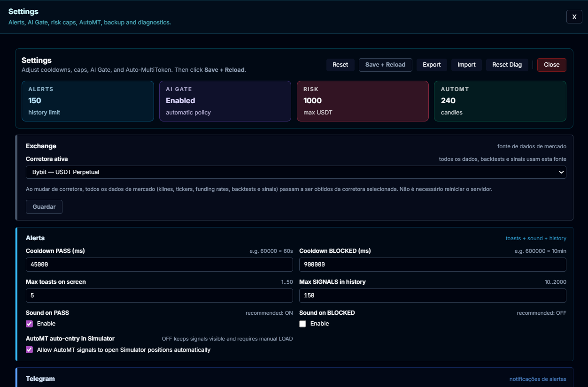588x387 pixels.
Task: Click the red Close button
Action: coord(551,65)
